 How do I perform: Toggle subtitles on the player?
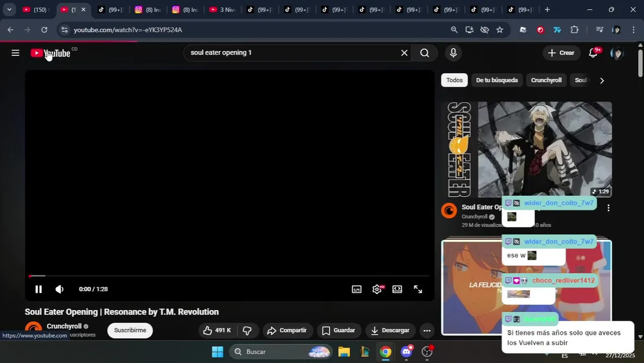pyautogui.click(x=357, y=289)
